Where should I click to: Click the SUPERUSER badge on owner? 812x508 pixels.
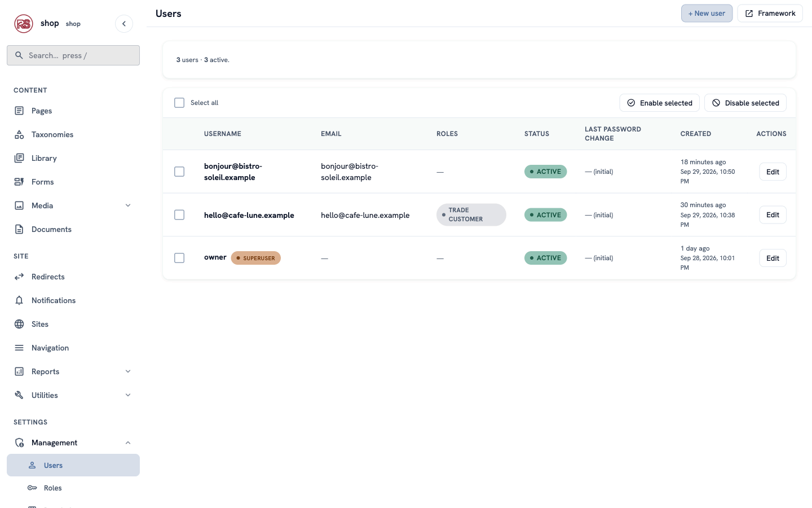[256, 258]
